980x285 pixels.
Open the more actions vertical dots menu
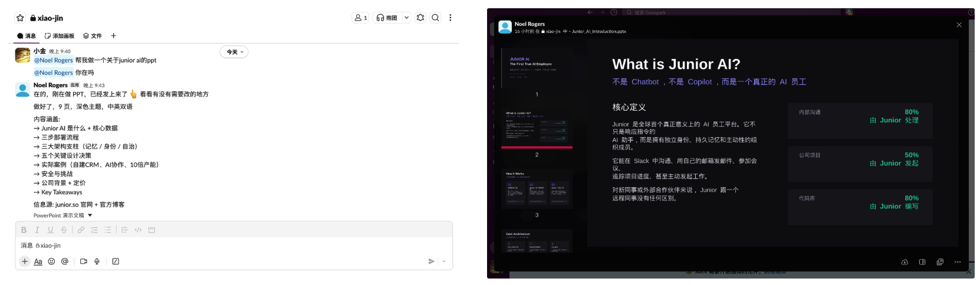coord(450,18)
